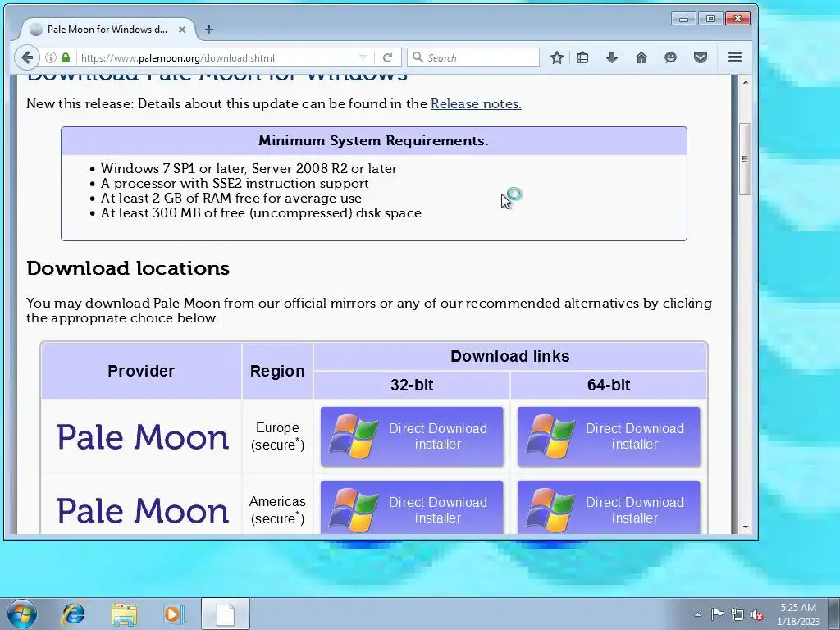The width and height of the screenshot is (840, 630).
Task: Download Americas 64-bit Direct Download installer
Action: coord(609,507)
